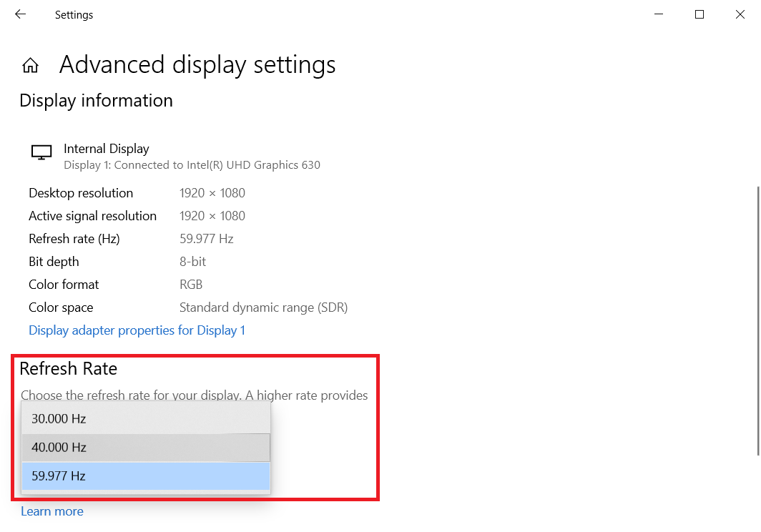Minimize the Settings window
Image resolution: width=761 pixels, height=532 pixels.
659,14
